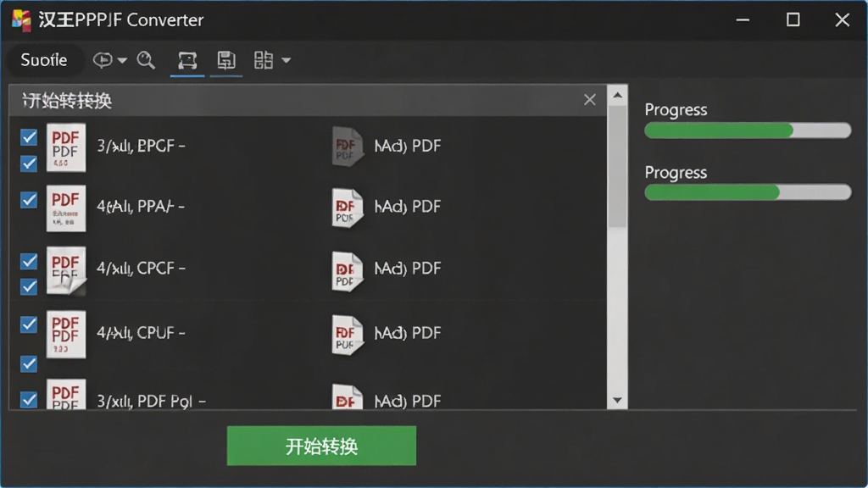The height and width of the screenshot is (488, 868).
Task: Toggle upper checkbox of the BPCF row
Action: (29, 136)
